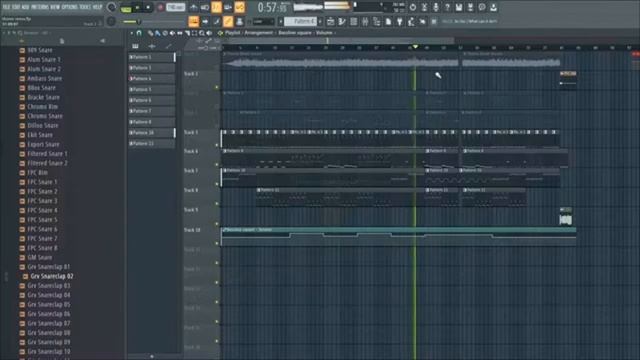Click the tempo display field

click(176, 7)
